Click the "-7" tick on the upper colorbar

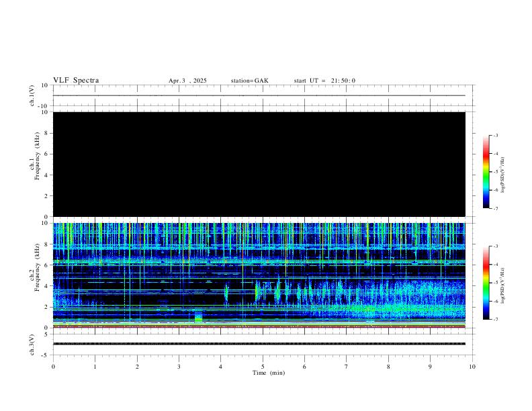coord(495,209)
